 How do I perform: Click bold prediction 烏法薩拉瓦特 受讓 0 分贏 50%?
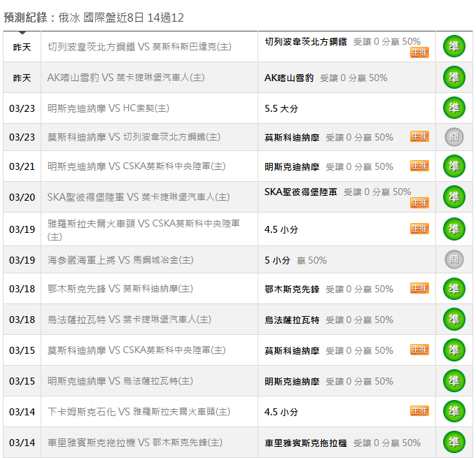click(x=329, y=320)
